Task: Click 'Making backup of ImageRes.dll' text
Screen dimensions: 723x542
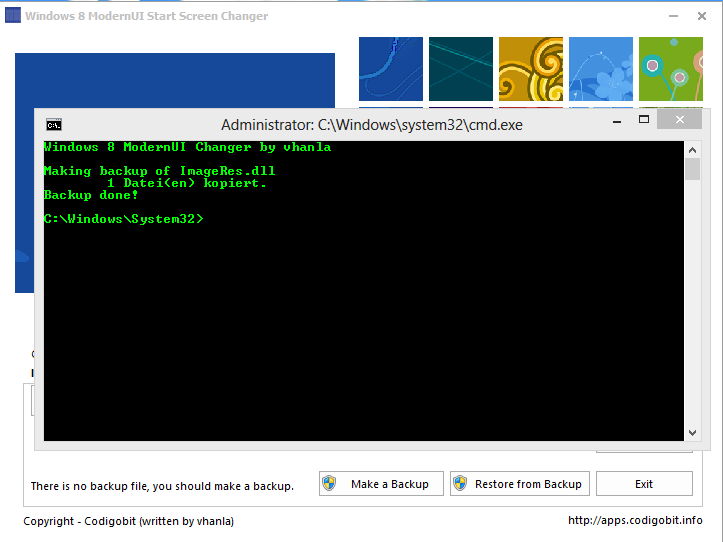Action: (x=160, y=171)
